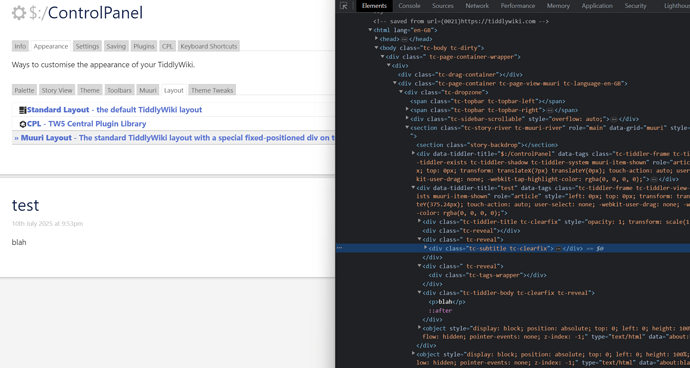
Task: Collapse the body tc-body element
Action: point(376,48)
